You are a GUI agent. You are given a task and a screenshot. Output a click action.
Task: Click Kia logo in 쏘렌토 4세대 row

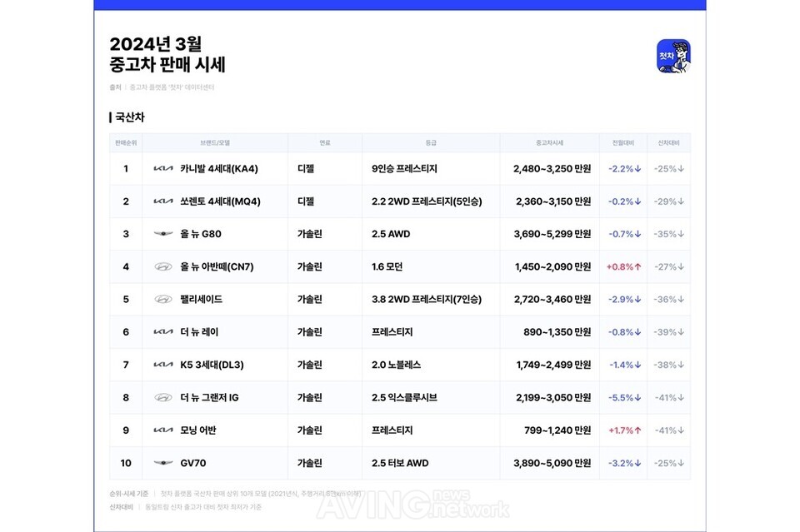[x=163, y=201]
